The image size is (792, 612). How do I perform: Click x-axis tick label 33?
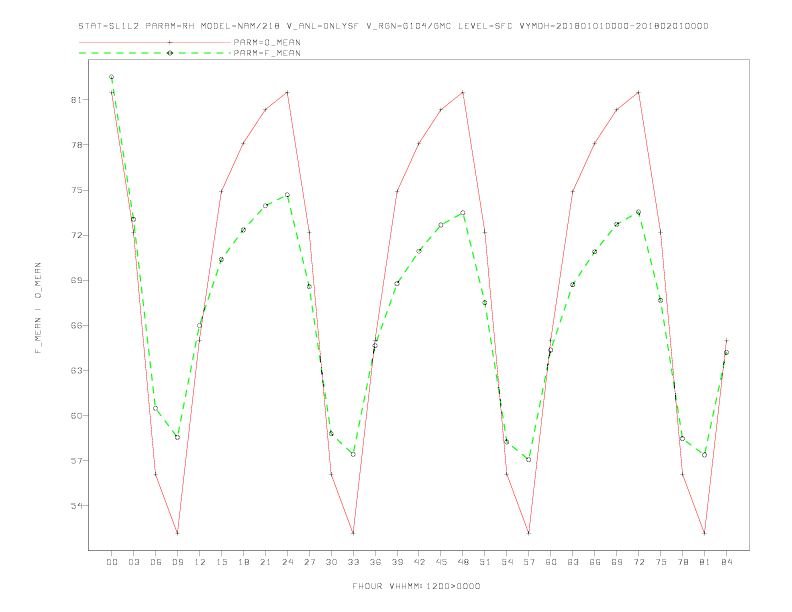tap(353, 562)
